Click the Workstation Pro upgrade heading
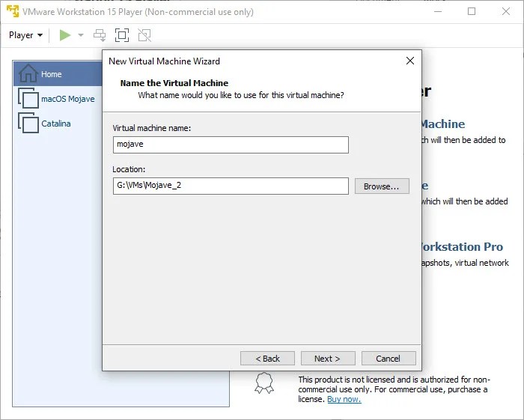 pyautogui.click(x=463, y=246)
